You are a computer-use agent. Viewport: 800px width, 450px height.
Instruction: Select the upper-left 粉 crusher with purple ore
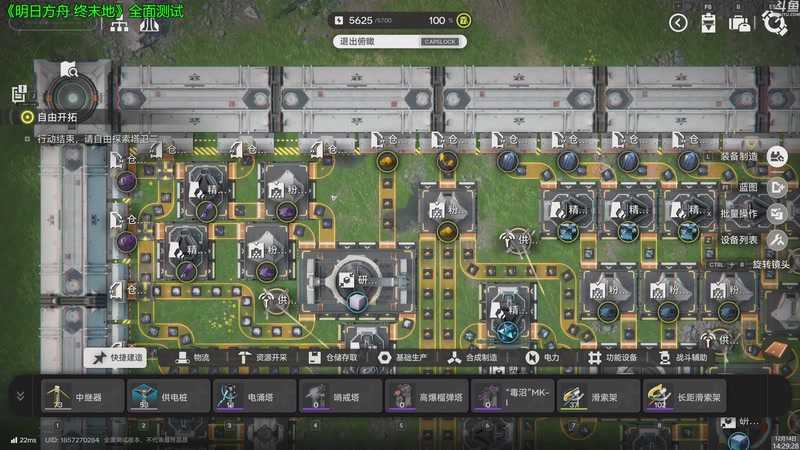tap(286, 190)
